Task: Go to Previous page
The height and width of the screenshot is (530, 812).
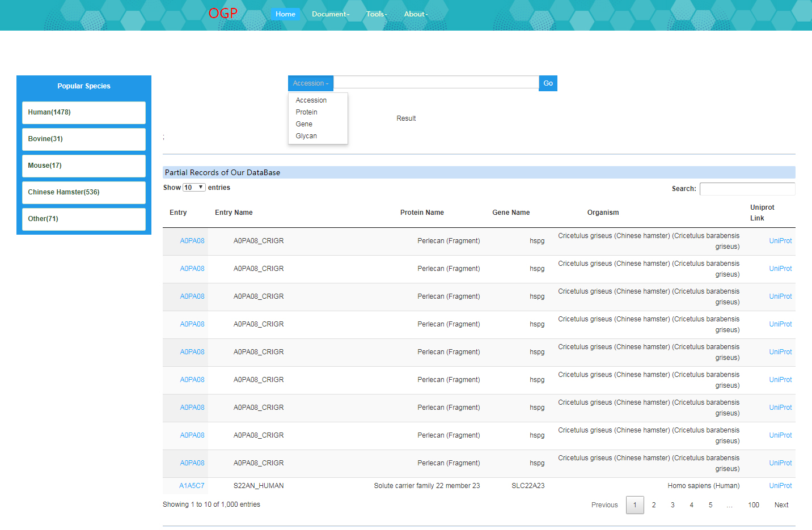Action: [x=604, y=505]
